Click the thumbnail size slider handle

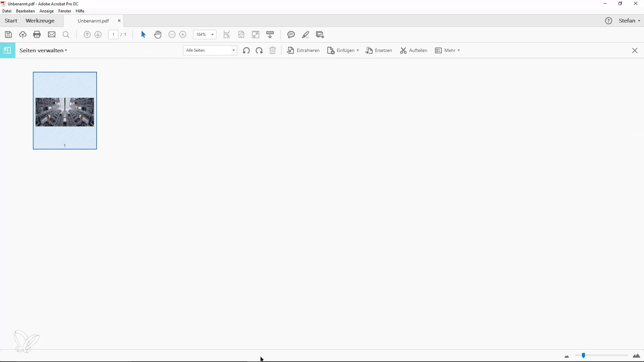(583, 356)
